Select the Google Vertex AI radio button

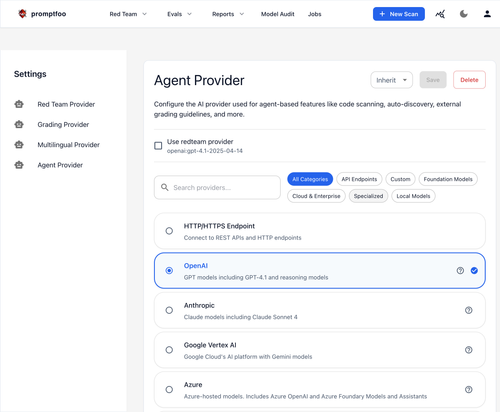169,350
